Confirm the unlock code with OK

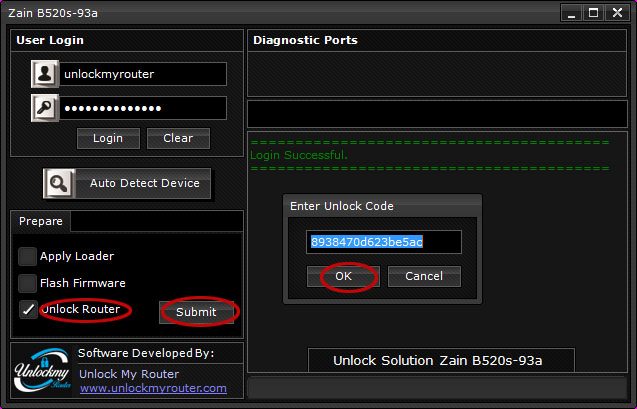pos(343,276)
